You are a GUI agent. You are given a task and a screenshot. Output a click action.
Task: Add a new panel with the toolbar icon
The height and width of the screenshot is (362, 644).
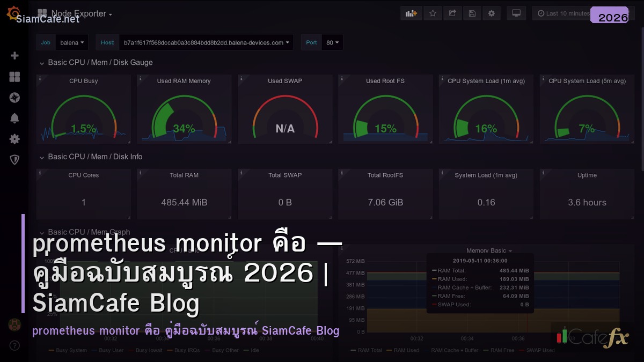pos(411,13)
